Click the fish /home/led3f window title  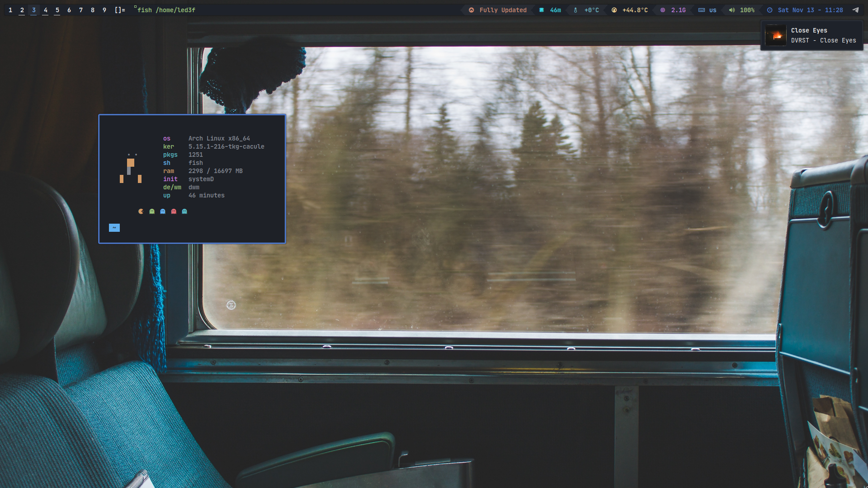(166, 10)
